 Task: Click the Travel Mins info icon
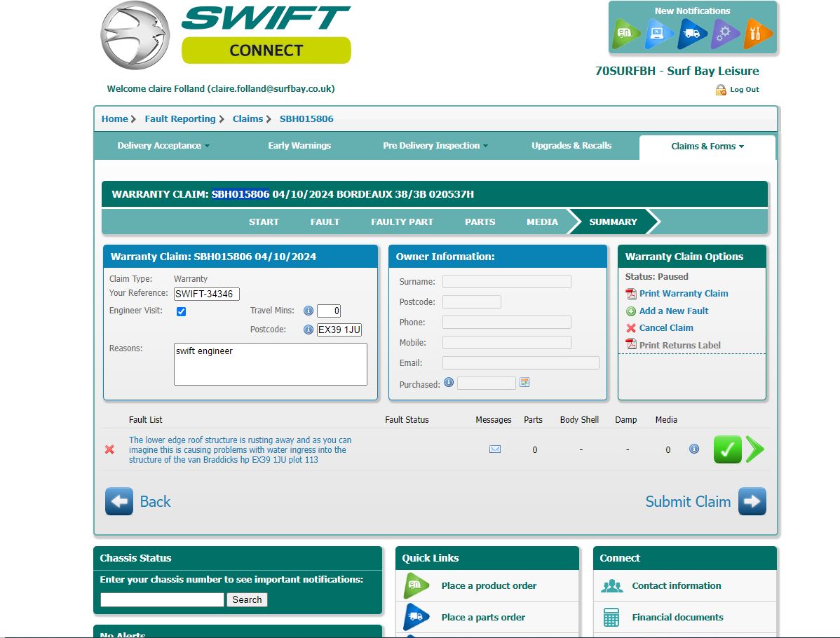(x=308, y=311)
